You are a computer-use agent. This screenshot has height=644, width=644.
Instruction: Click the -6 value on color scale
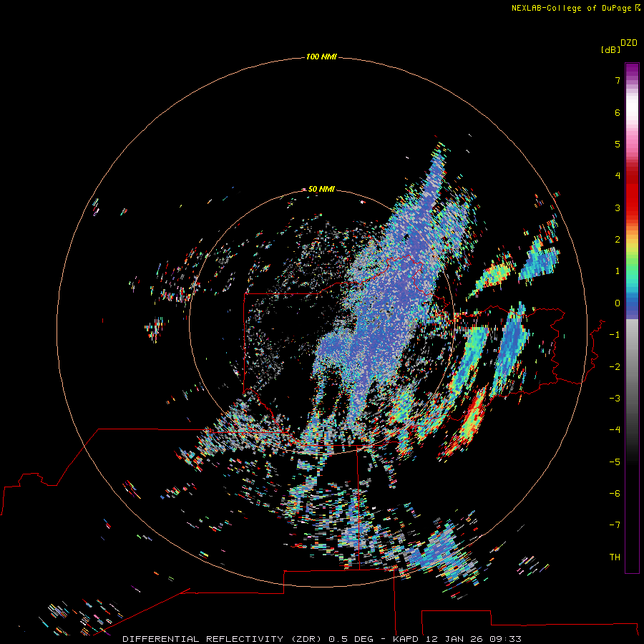pos(615,494)
